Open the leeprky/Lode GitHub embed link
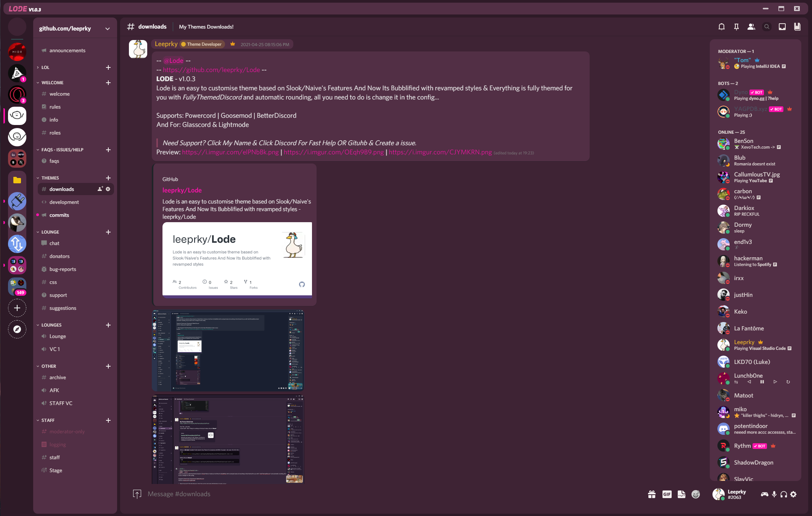Image resolution: width=812 pixels, height=516 pixels. click(x=182, y=190)
